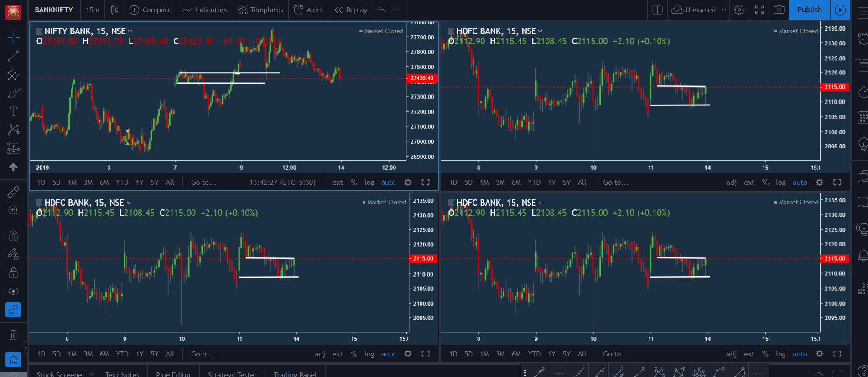Viewport: 868px width, 377px height.
Task: Open the XABCD pattern tools
Action: point(13,130)
